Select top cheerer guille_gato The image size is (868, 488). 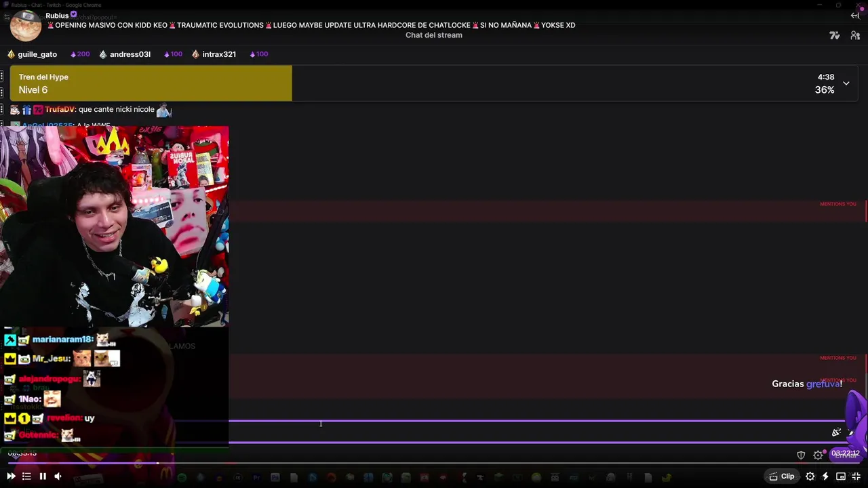pos(37,54)
